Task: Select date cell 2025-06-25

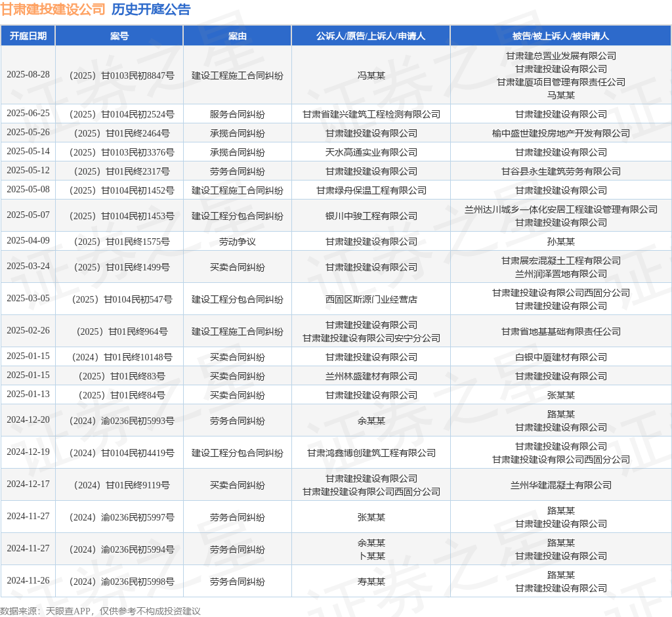Action: coord(28,113)
